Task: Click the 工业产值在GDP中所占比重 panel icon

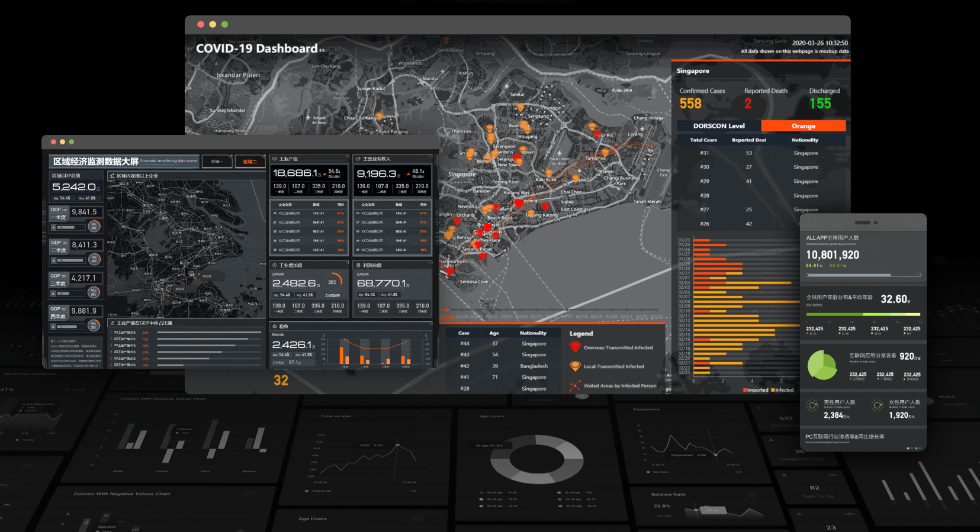Action: [x=113, y=323]
